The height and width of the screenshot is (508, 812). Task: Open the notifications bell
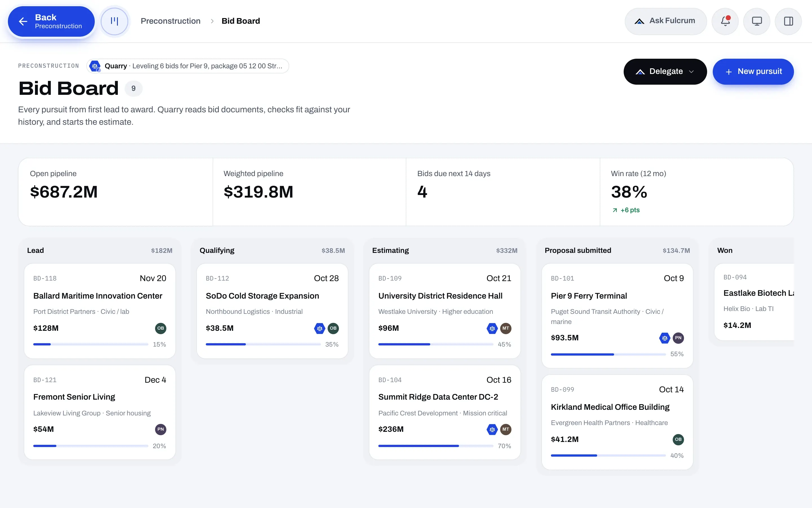725,21
